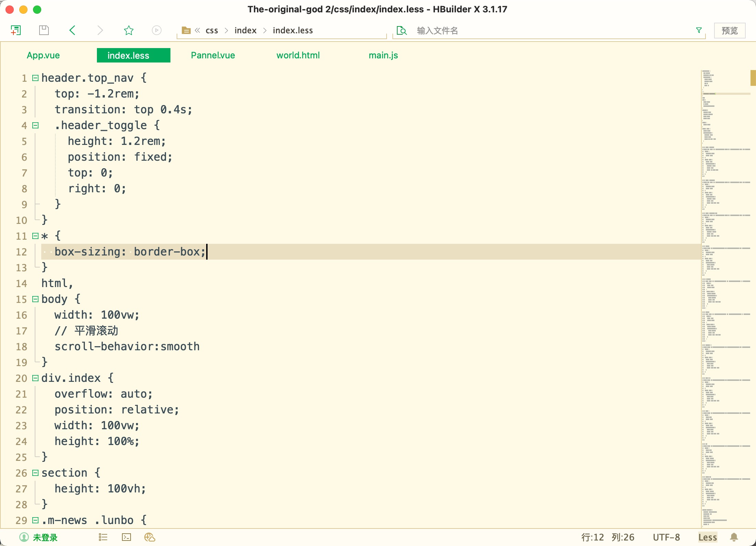This screenshot has width=756, height=546.
Task: Go back with the left arrow icon
Action: (x=72, y=30)
